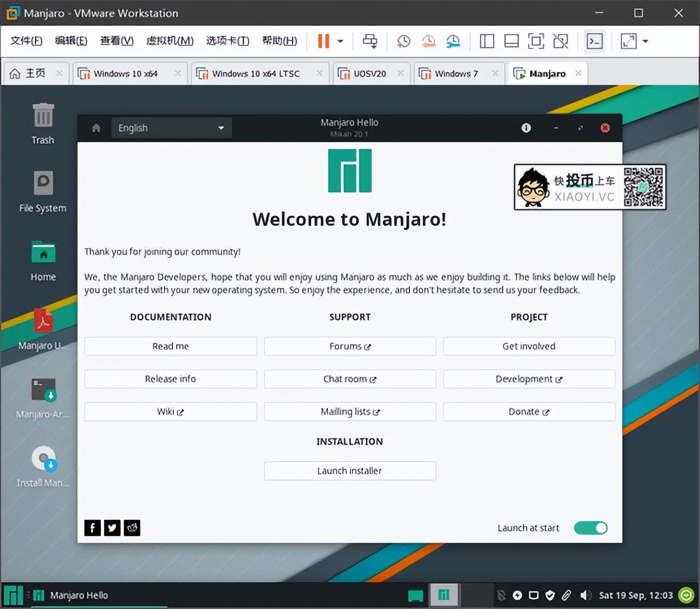Viewport: 700px width, 609px height.
Task: Expand the pause button dropdown arrow
Action: pos(340,41)
